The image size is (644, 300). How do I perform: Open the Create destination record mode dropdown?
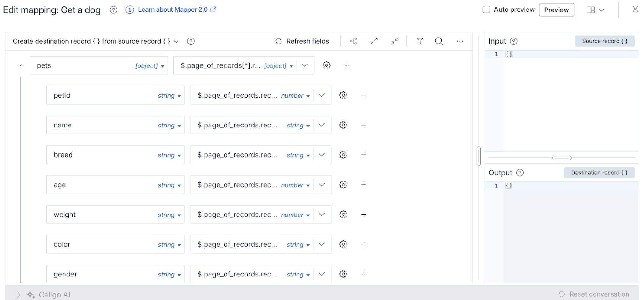point(96,41)
